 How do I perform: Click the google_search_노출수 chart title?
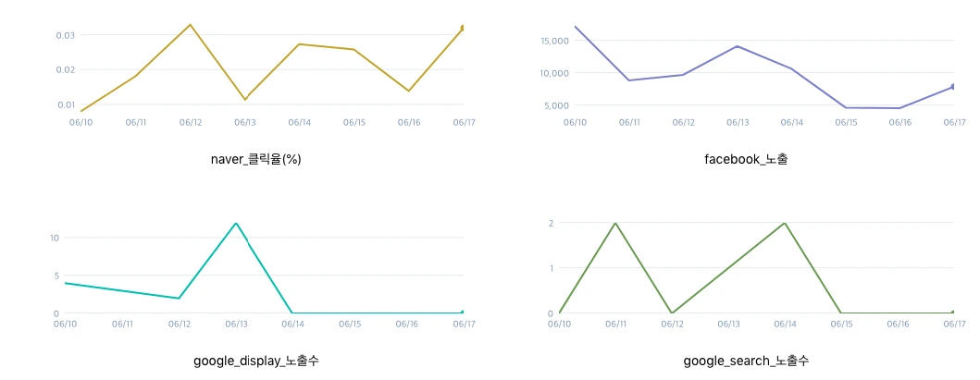click(x=746, y=361)
